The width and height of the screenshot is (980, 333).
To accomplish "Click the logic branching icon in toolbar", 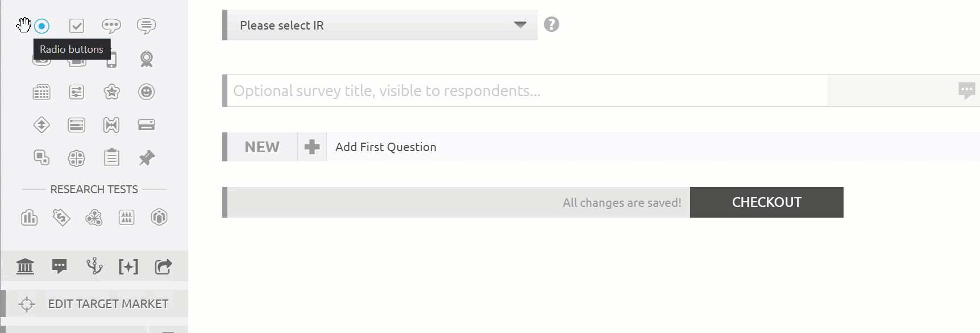I will (94, 267).
